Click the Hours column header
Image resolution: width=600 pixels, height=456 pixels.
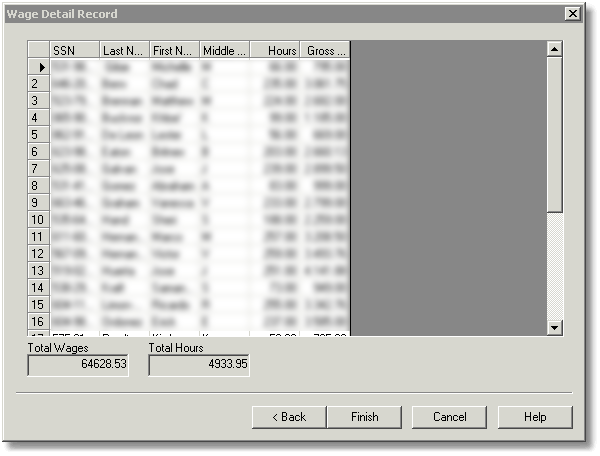275,50
